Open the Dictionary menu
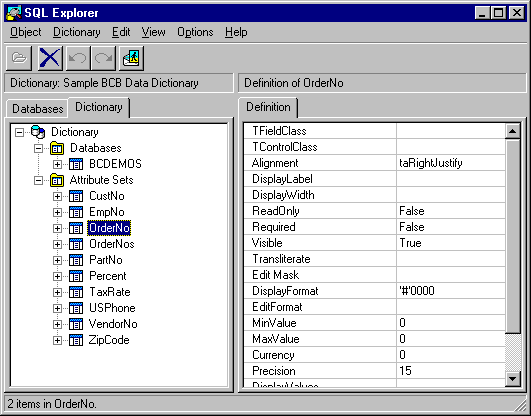 77,32
